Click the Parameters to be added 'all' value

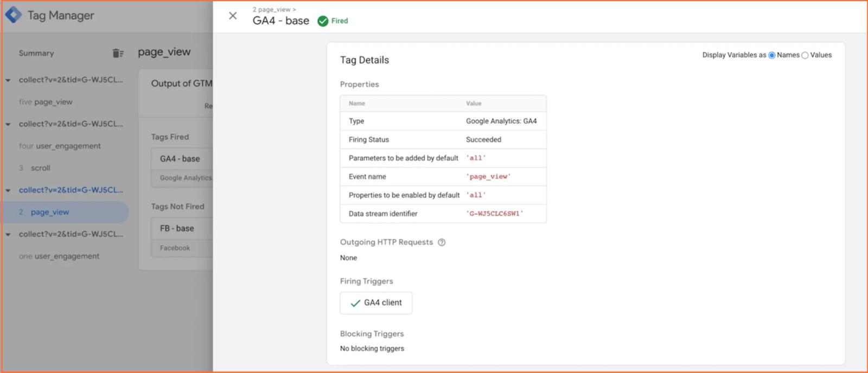point(476,158)
